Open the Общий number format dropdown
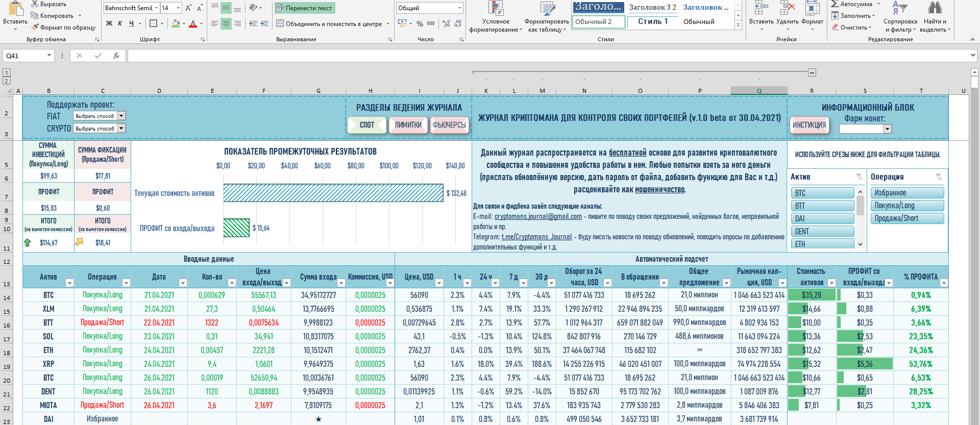The image size is (980, 425). 459,8
